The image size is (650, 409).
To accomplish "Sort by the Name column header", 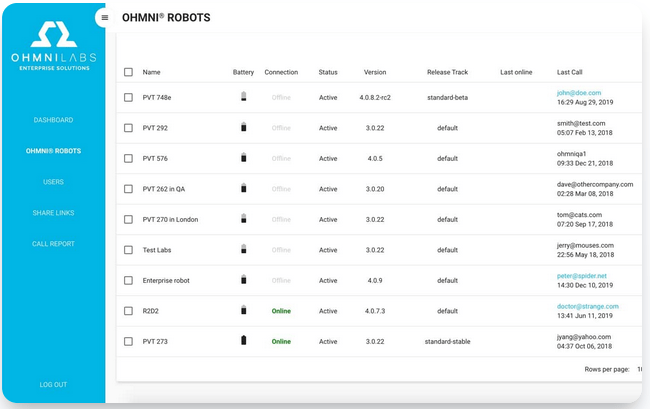I will tap(151, 72).
